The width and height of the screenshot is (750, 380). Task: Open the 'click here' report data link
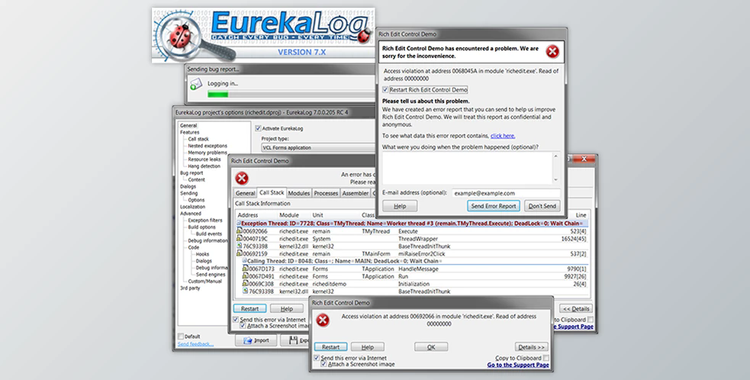point(503,136)
